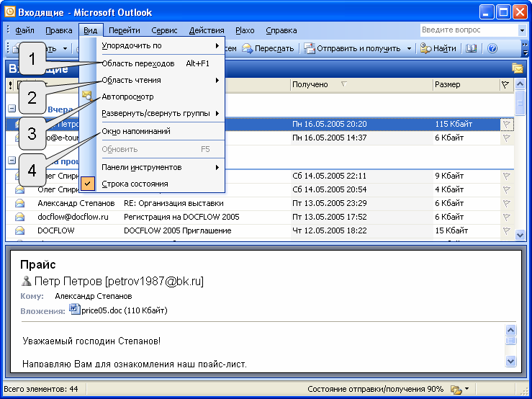Flag the 115 Кбайт message
The image size is (532, 399).
click(507, 125)
